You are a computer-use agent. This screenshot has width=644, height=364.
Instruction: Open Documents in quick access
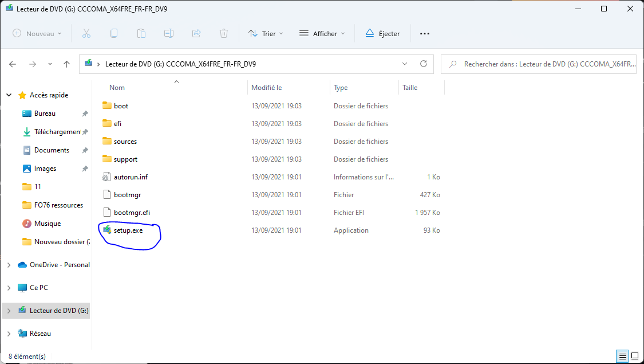point(52,150)
